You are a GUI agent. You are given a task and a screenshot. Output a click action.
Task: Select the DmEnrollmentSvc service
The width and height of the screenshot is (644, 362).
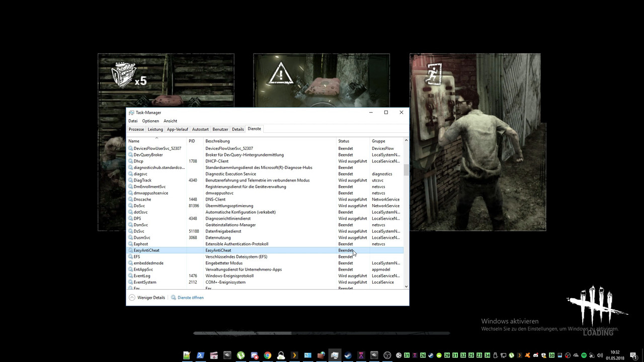coord(265,187)
